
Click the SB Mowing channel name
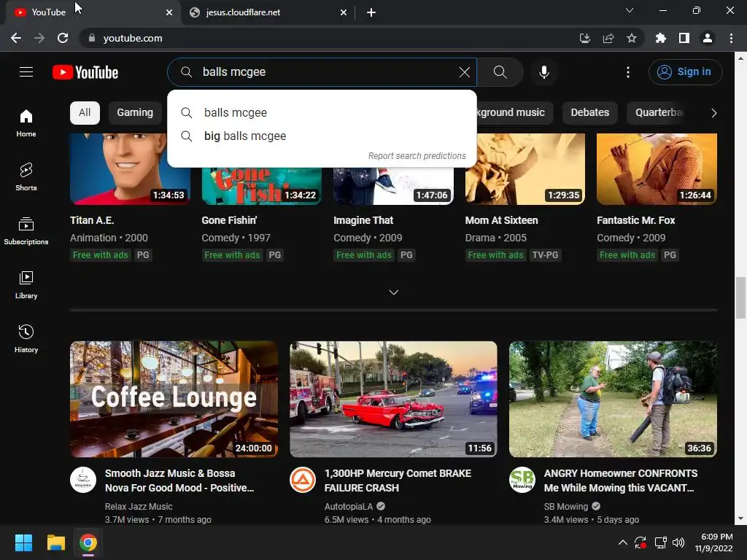pos(566,506)
